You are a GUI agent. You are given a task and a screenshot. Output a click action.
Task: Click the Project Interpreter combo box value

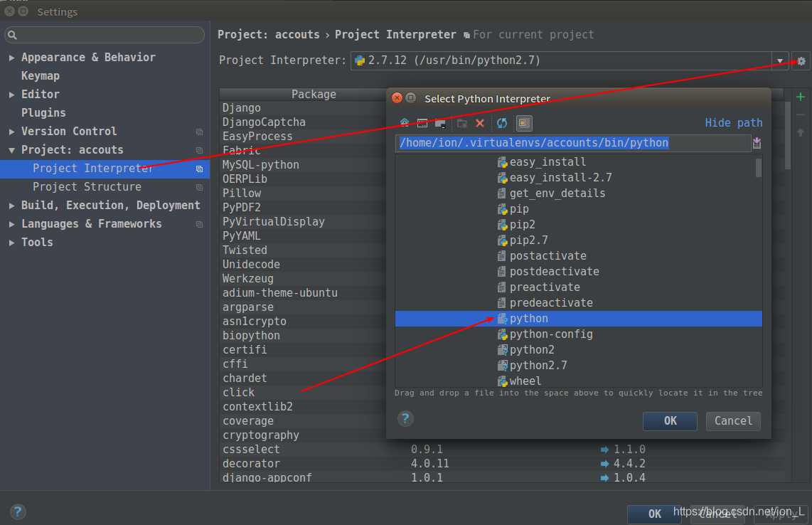point(561,60)
